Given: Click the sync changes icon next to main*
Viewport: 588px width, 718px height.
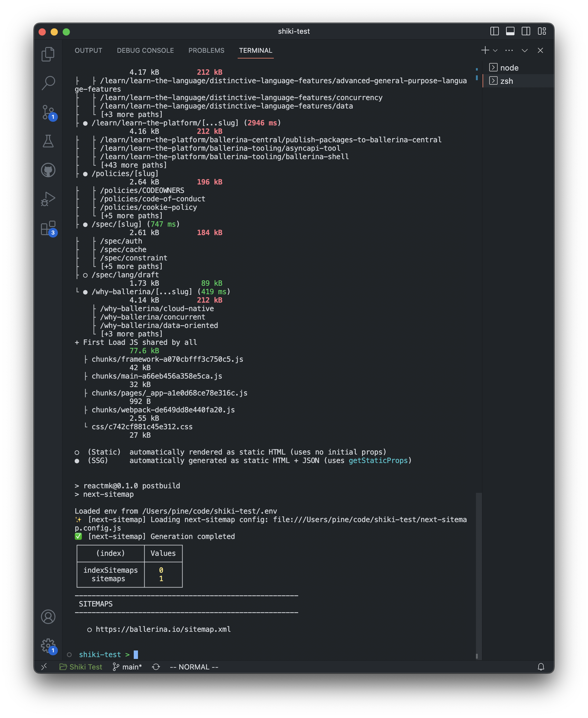Looking at the screenshot, I should (x=156, y=667).
